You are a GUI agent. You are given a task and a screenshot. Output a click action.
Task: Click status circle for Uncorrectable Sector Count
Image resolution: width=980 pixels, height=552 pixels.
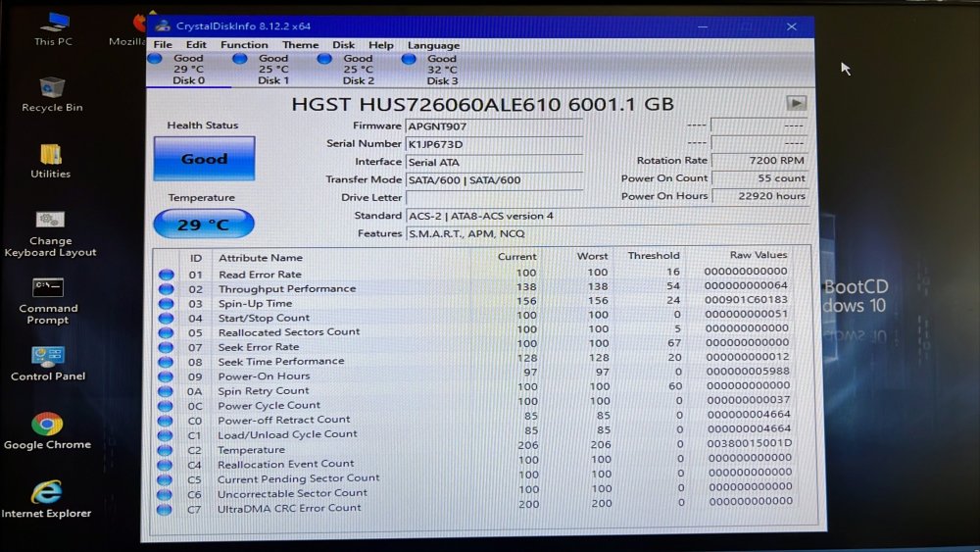coord(165,494)
